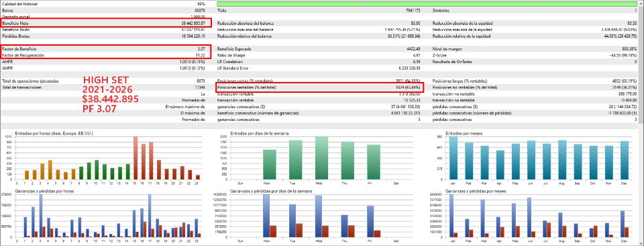Viewport: 644px width, 246px height.
Task: Select the value 44.03% (28 429.79)
Action: pos(621,36)
